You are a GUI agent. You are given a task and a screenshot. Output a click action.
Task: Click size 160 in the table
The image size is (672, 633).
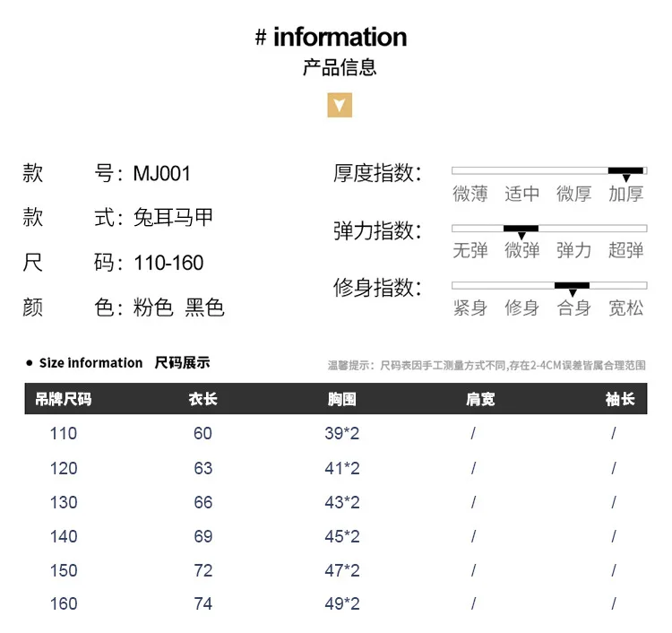pyautogui.click(x=64, y=603)
